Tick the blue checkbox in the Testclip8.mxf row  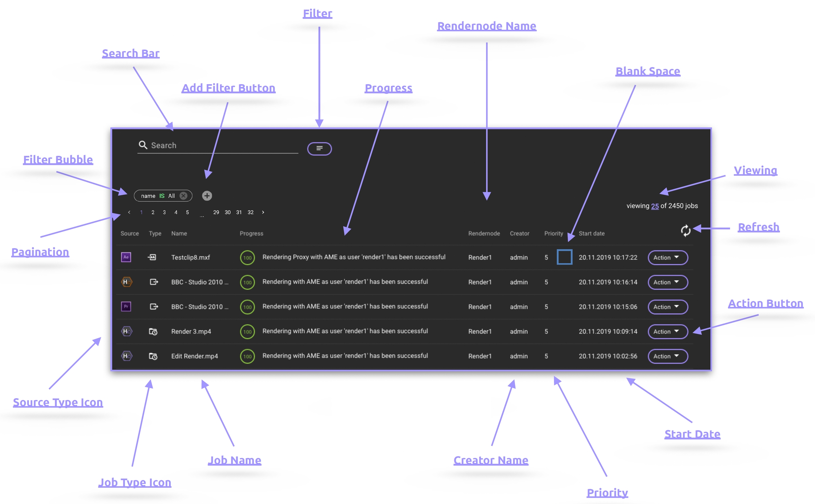coord(564,257)
